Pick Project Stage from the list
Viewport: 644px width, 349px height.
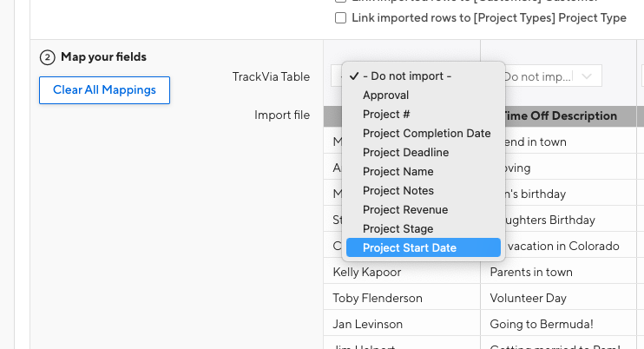pyautogui.click(x=400, y=229)
